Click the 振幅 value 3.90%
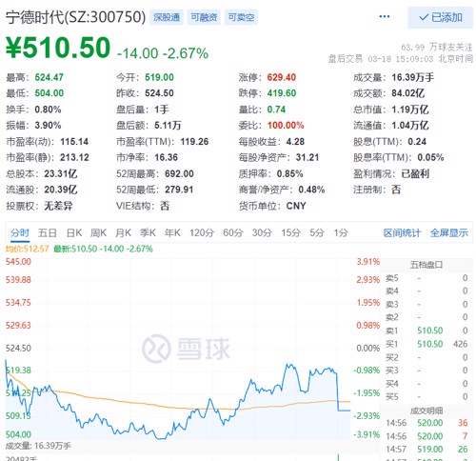 pyautogui.click(x=48, y=125)
